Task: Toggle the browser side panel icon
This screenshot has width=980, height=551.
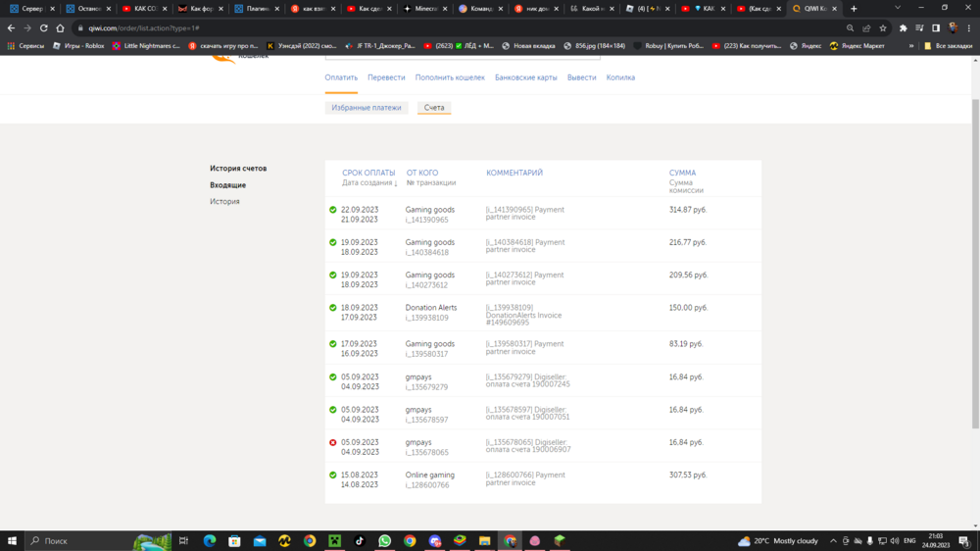Action: click(936, 28)
